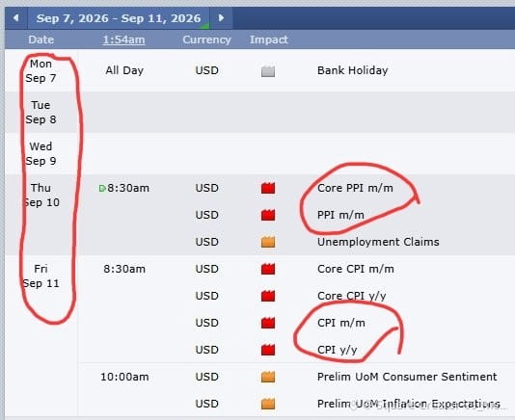
Task: Click the 1:54am time header link
Action: pyautogui.click(x=123, y=39)
